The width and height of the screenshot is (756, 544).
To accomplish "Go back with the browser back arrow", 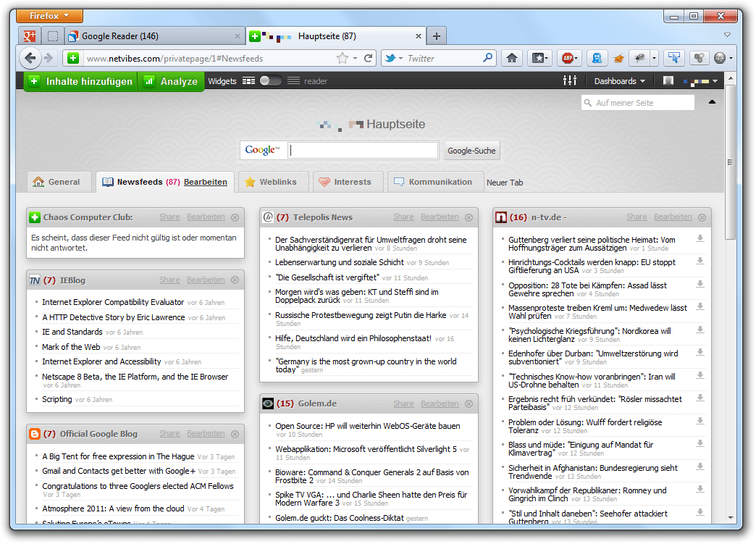I will (x=30, y=59).
